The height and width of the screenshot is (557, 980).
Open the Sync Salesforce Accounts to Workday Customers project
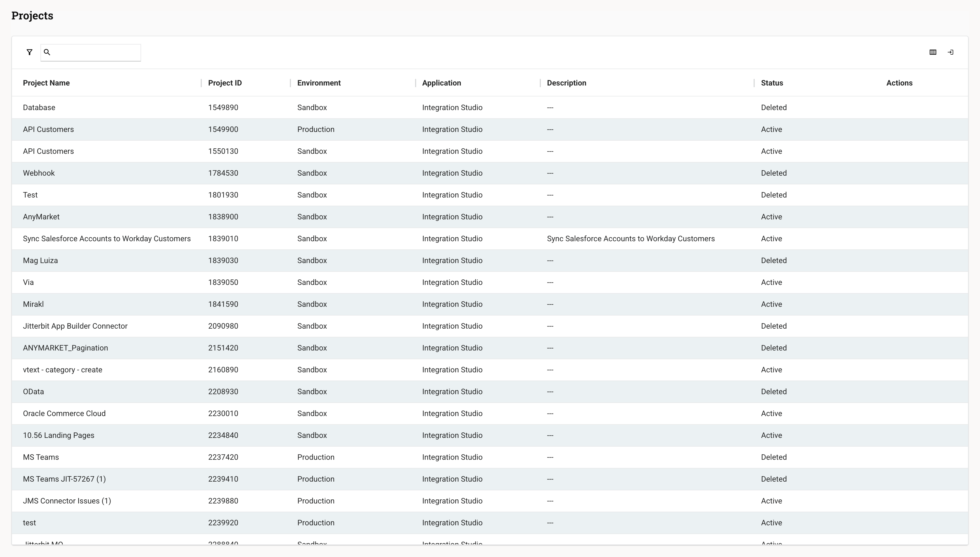(107, 238)
